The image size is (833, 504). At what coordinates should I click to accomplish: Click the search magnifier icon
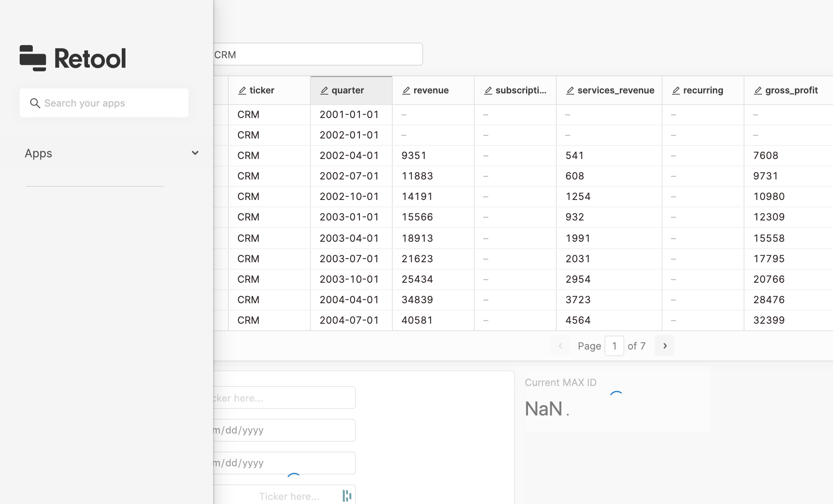tap(35, 103)
